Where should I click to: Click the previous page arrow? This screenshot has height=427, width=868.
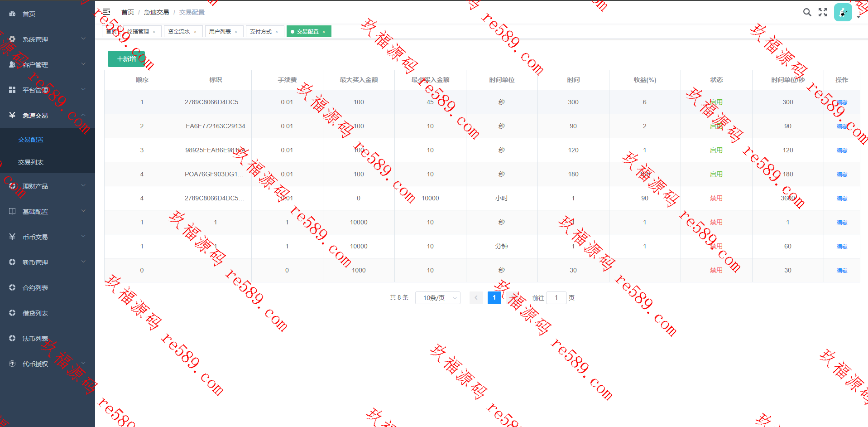(476, 298)
